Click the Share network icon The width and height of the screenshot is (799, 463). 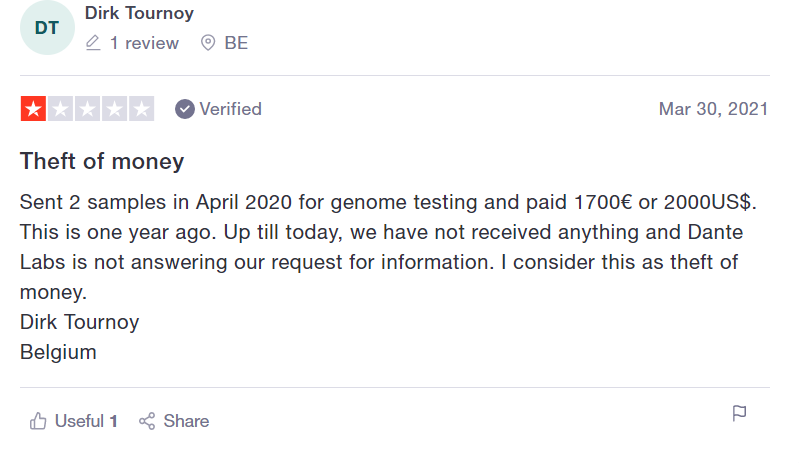(x=147, y=421)
